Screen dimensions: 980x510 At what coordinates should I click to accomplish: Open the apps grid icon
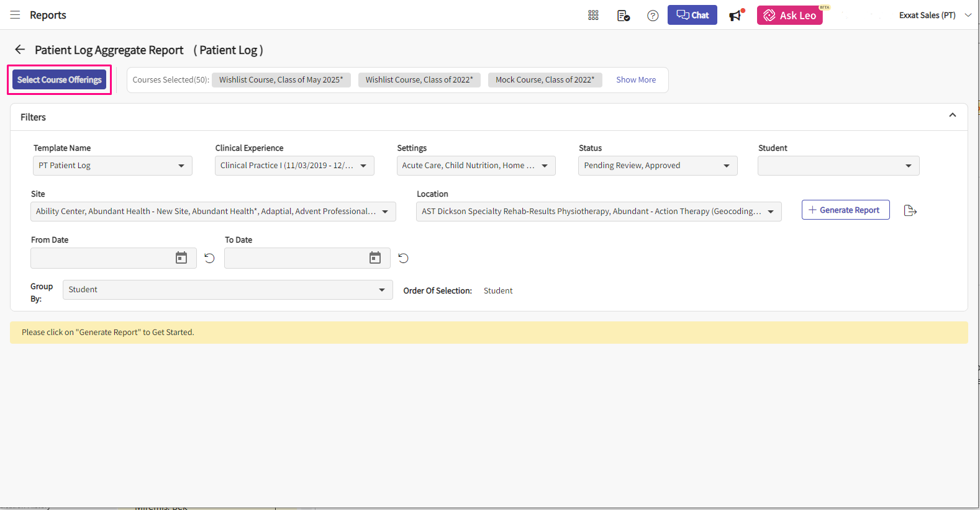(x=593, y=16)
